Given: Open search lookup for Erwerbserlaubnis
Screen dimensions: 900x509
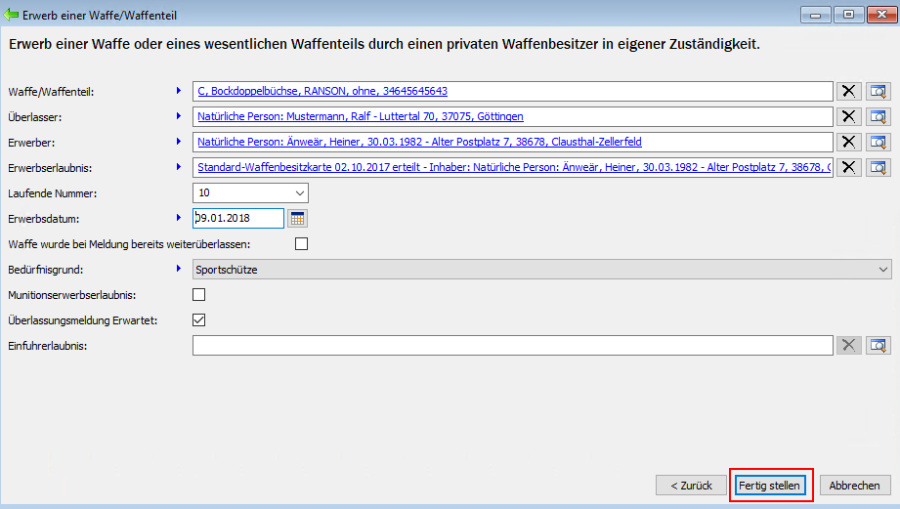Looking at the screenshot, I should [x=878, y=167].
